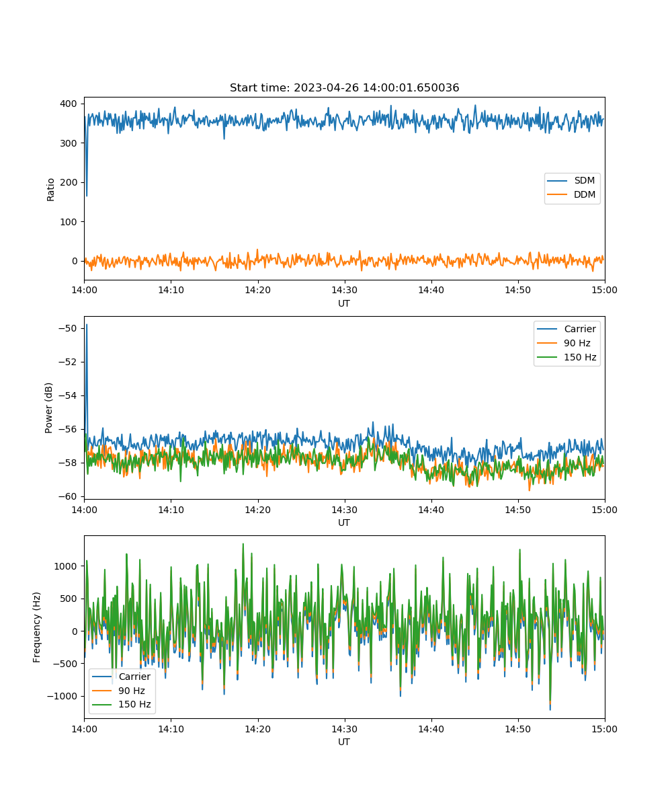Click the −1000 tick on Frequency axis
Image resolution: width=672 pixels, height=807 pixels.
tap(63, 696)
